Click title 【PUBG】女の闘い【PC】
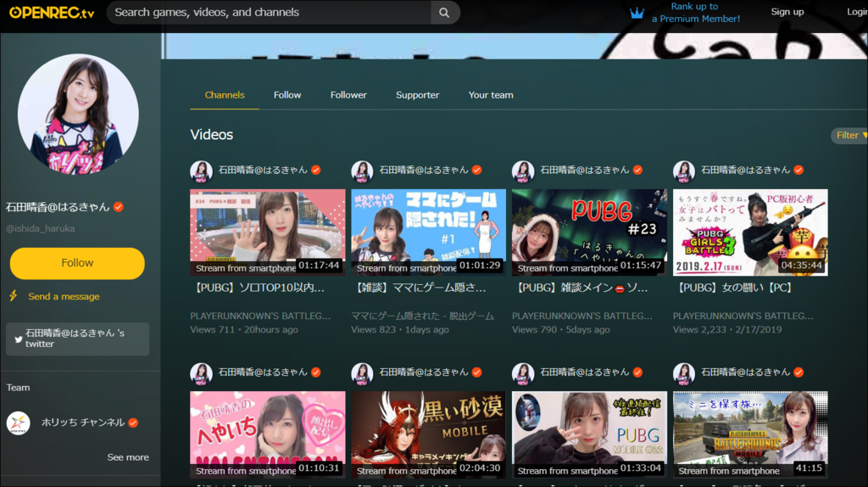 735,288
